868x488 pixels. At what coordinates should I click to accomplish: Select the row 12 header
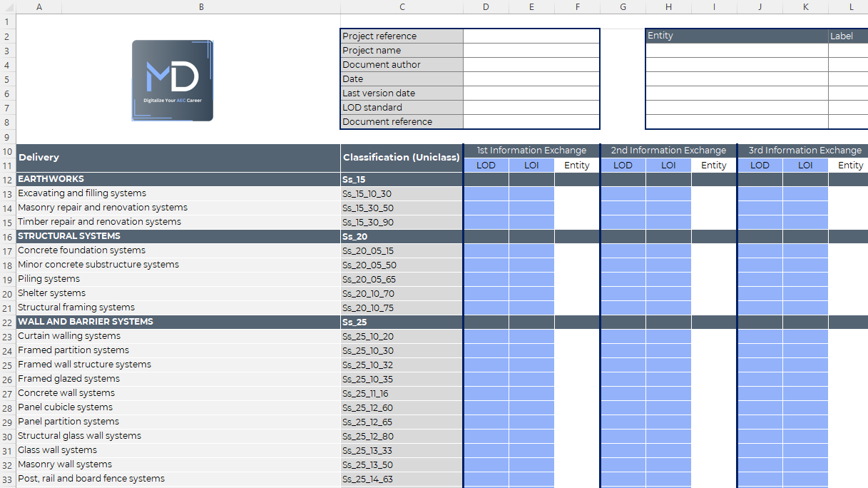pyautogui.click(x=7, y=179)
